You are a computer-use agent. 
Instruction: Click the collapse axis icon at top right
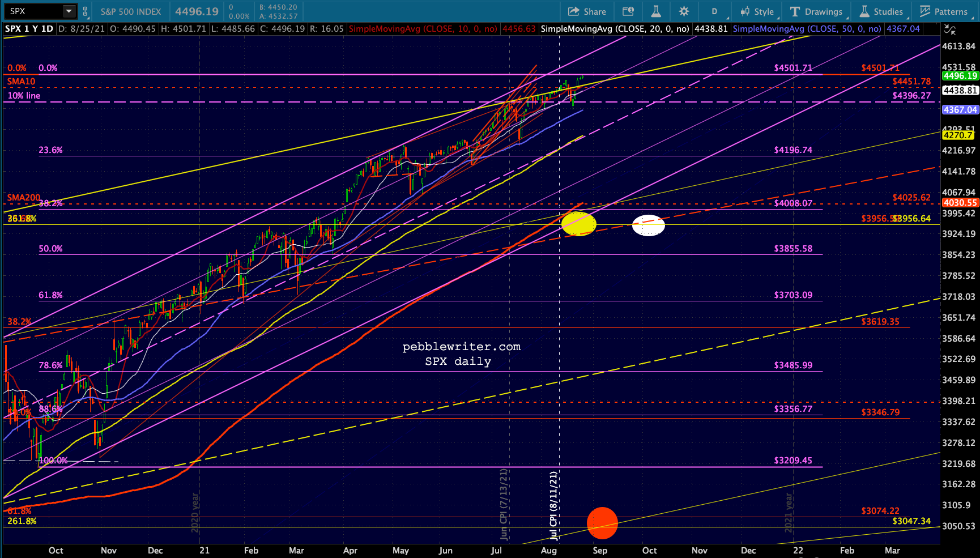pos(950,29)
